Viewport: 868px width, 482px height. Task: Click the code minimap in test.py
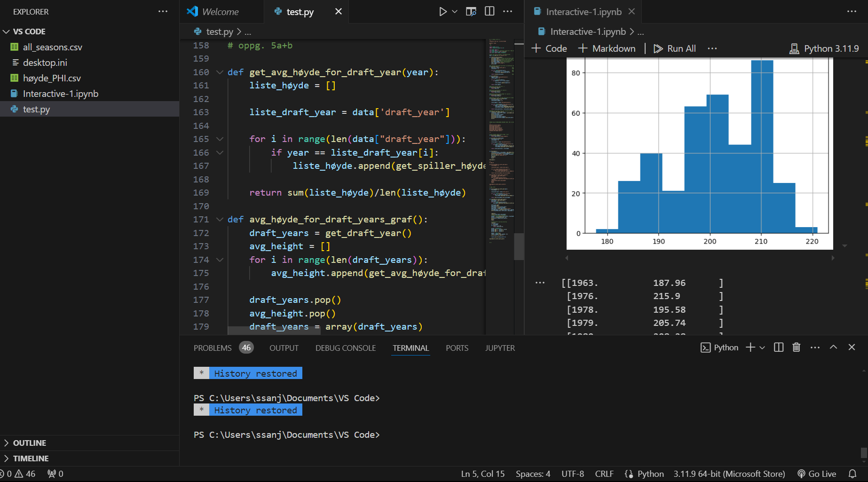500,141
